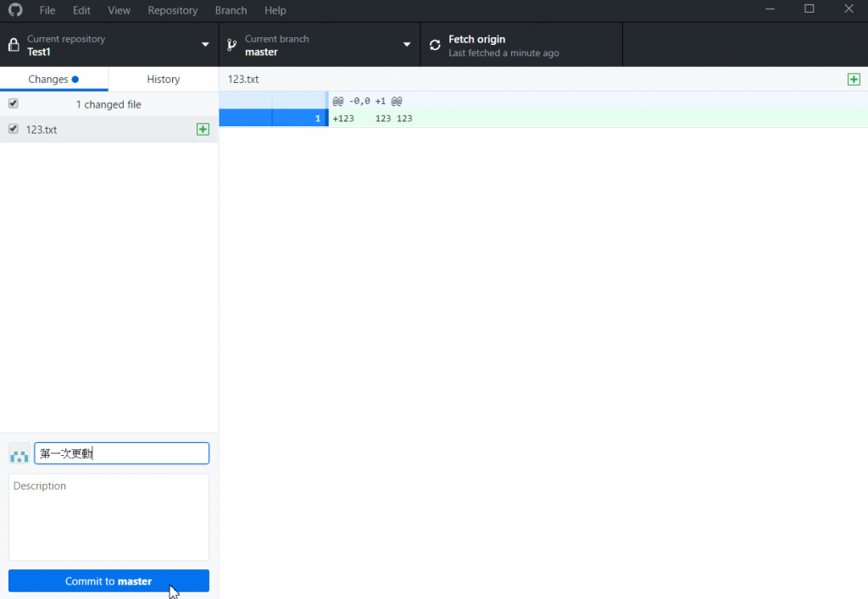Open the View menu

[119, 10]
